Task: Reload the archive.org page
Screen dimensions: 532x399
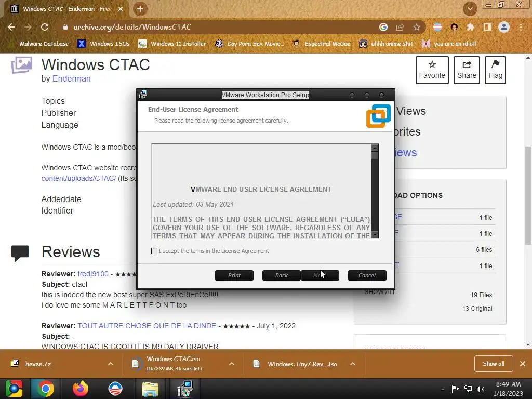Action: (x=45, y=27)
